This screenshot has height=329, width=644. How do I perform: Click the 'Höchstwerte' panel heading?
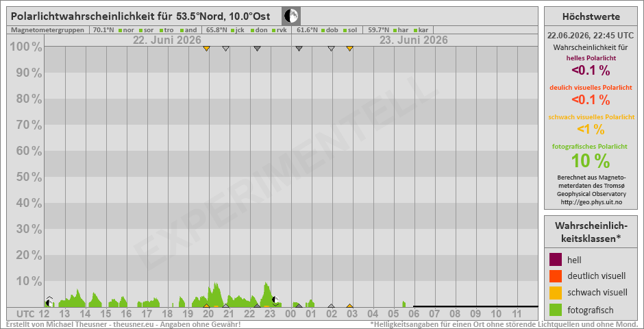coord(591,17)
